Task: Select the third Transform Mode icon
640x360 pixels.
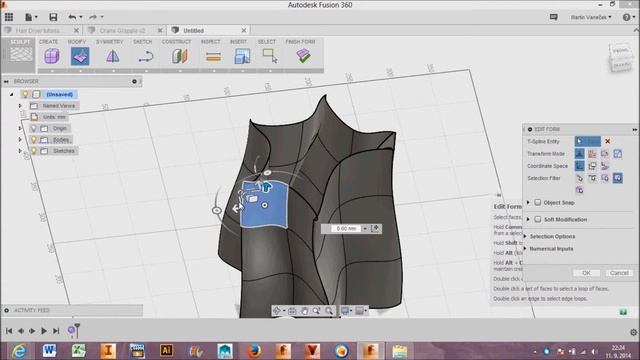Action: pos(604,153)
